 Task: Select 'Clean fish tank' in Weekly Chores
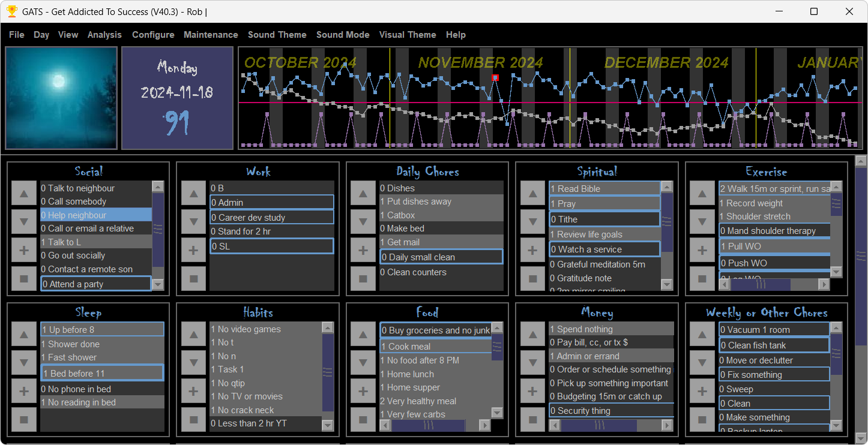(x=773, y=345)
